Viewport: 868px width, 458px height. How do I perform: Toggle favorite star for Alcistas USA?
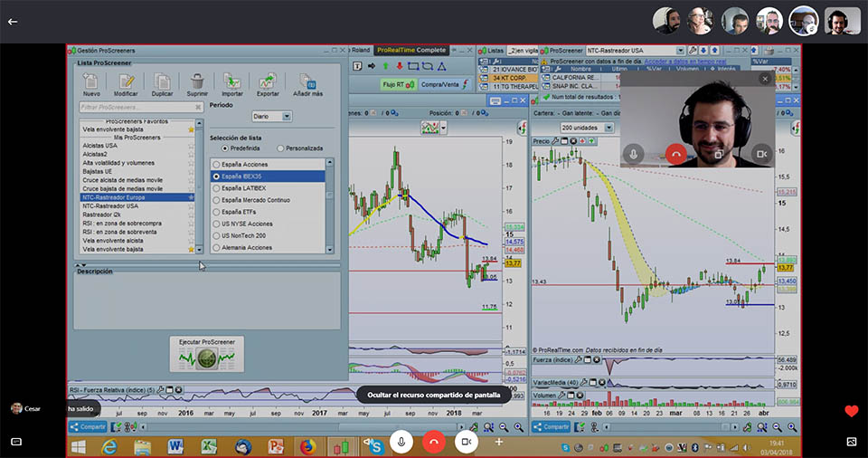click(191, 145)
